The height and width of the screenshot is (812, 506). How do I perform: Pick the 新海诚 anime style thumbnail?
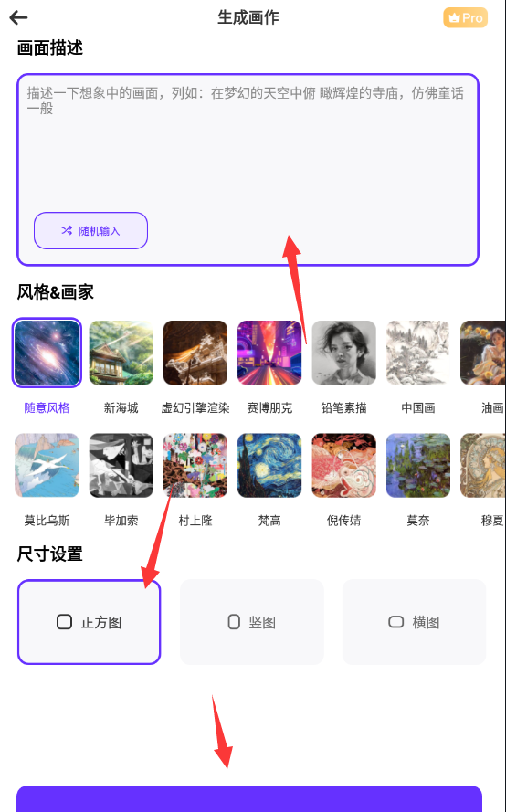[121, 353]
